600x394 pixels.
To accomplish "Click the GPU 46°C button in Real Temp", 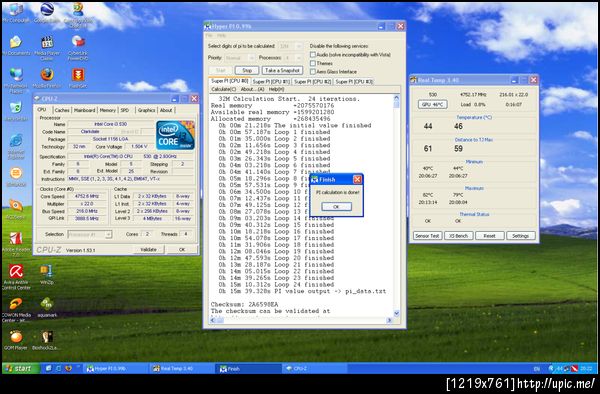I will (432, 104).
